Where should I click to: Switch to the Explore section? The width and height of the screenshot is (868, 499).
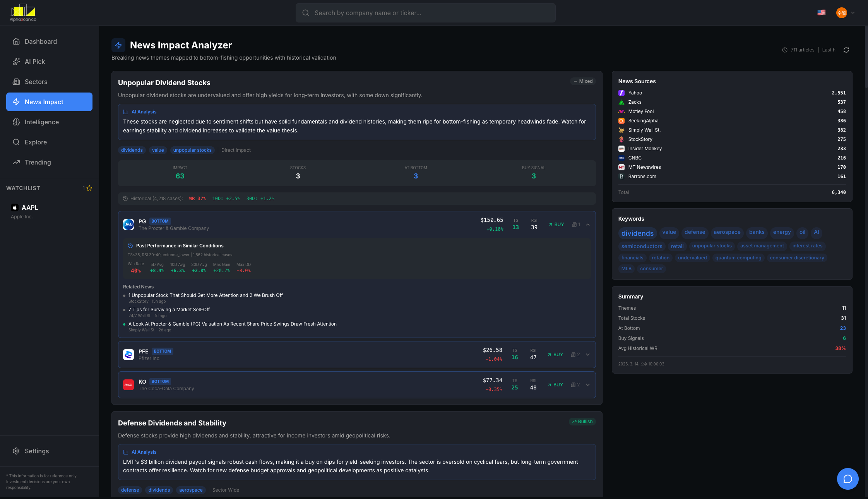pos(17,142)
